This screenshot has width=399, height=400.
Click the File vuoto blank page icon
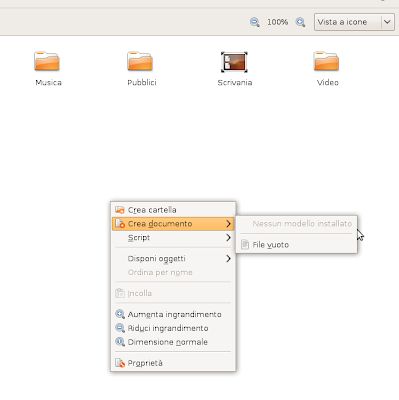point(245,245)
